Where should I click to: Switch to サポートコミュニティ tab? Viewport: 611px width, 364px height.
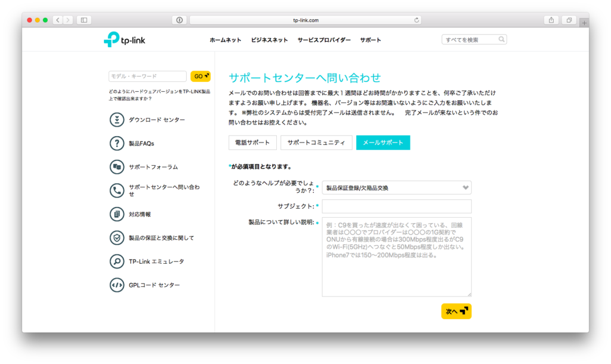(x=316, y=143)
